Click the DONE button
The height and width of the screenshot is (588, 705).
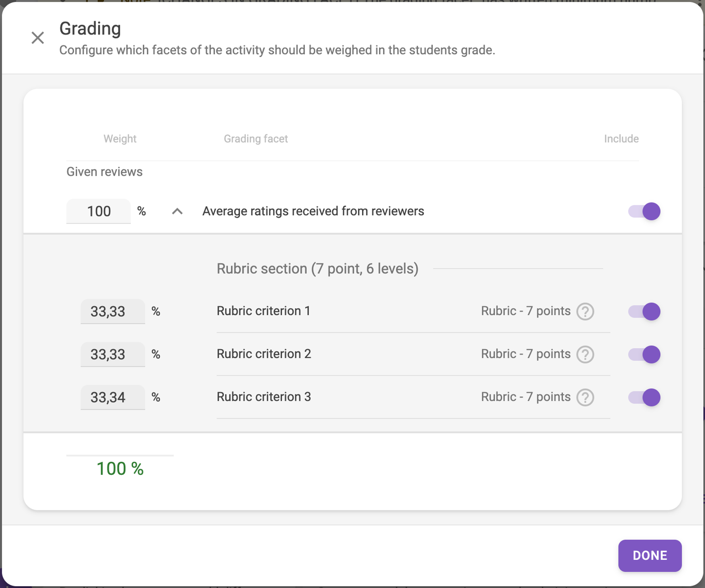[650, 555]
